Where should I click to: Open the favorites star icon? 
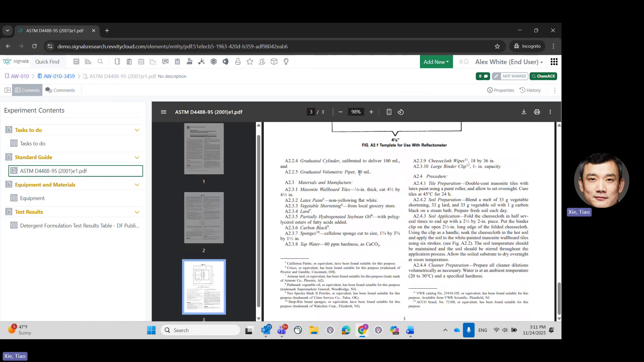[x=250, y=61]
